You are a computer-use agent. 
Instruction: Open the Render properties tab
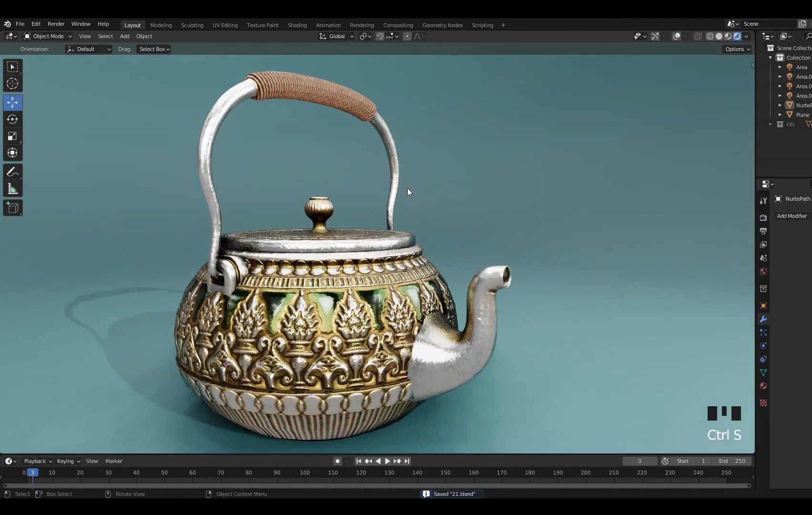pyautogui.click(x=763, y=217)
